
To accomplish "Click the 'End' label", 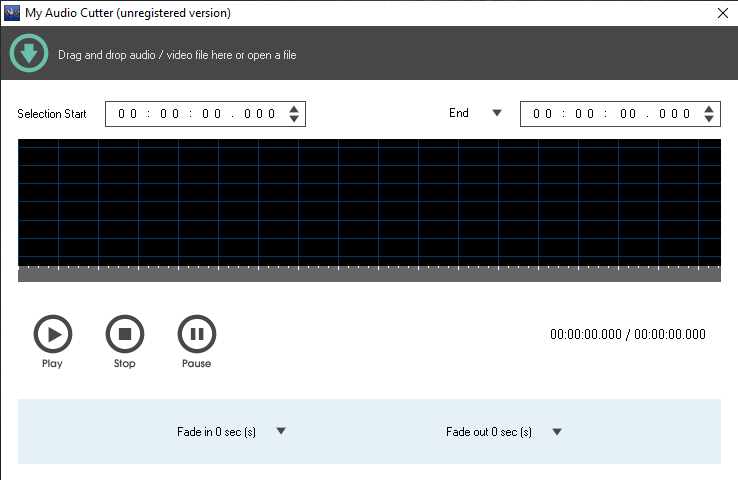I will click(459, 113).
